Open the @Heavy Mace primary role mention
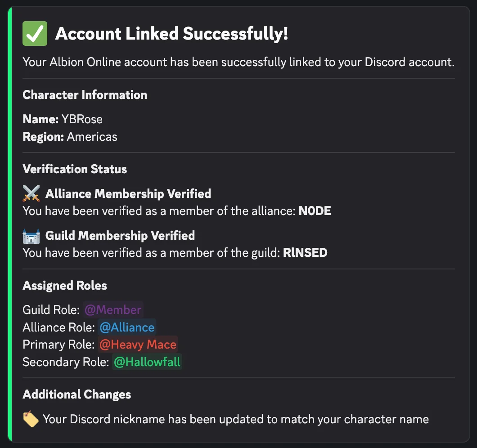 click(x=138, y=344)
